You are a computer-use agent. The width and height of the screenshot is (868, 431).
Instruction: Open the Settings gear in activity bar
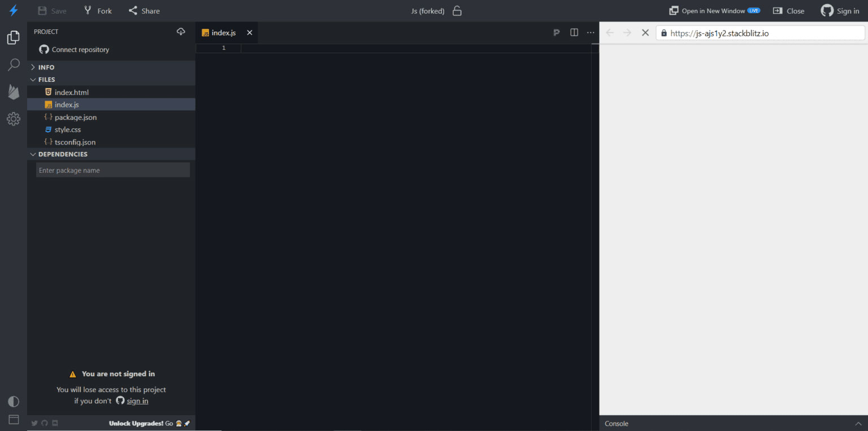14,119
